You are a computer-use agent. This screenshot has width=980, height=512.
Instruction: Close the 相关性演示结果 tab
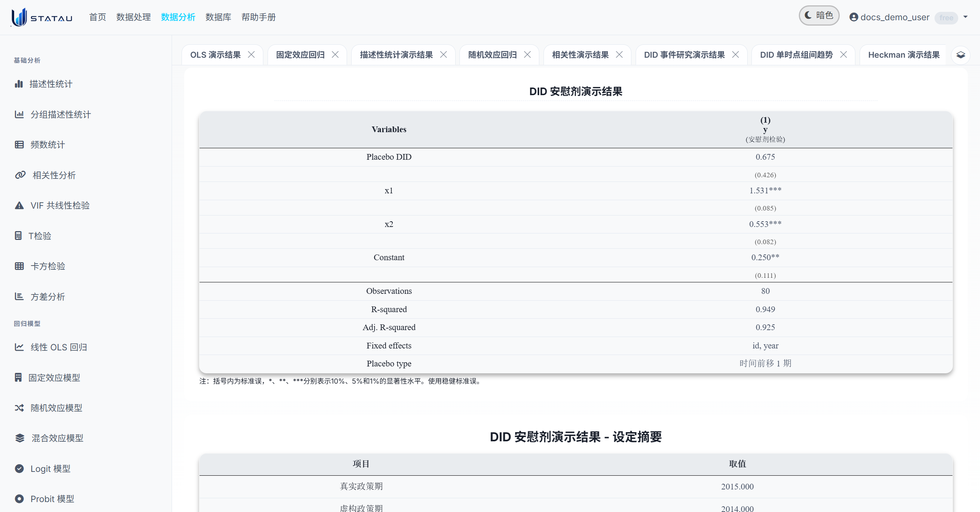click(620, 55)
